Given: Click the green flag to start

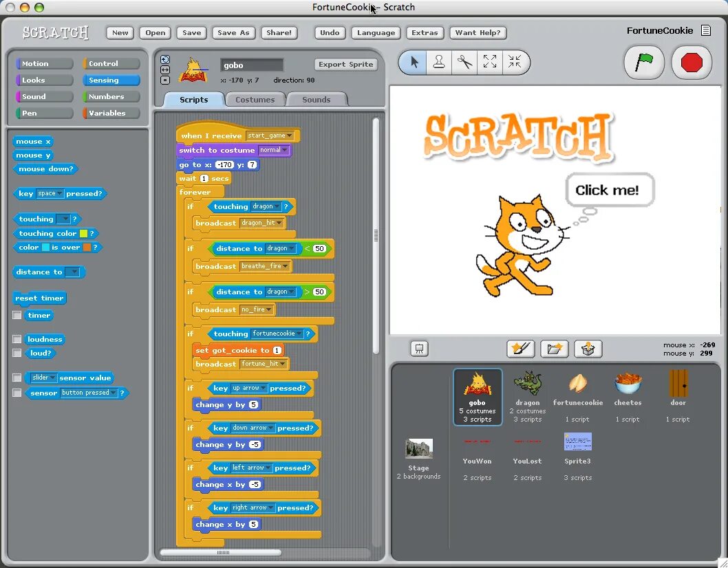Looking at the screenshot, I should click(x=644, y=62).
